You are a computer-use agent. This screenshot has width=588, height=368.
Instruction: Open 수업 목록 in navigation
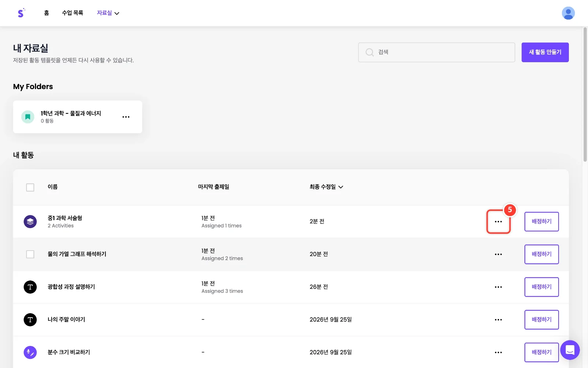[72, 13]
